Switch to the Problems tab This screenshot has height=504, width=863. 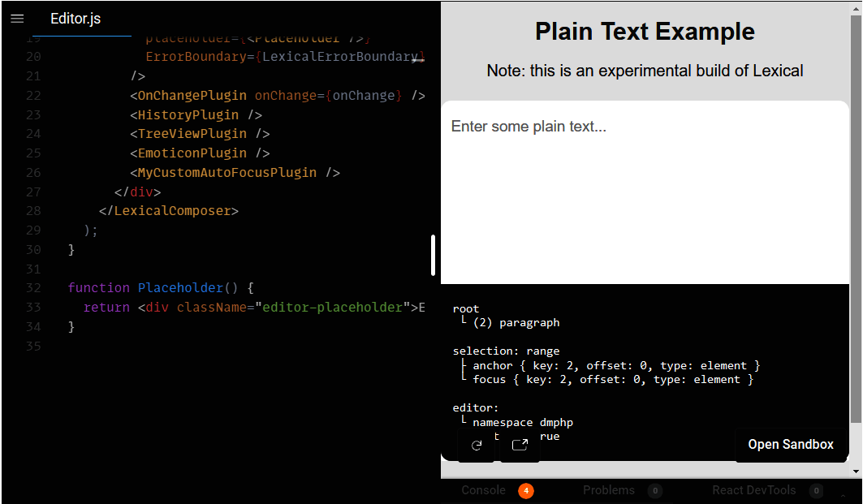tap(609, 490)
